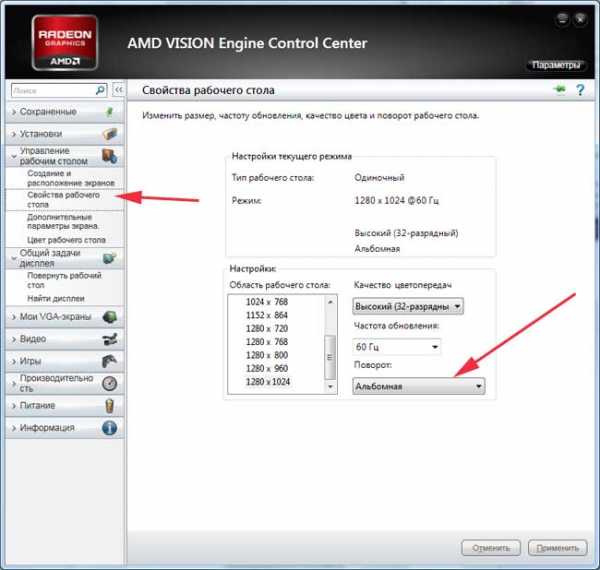The image size is (600, 570).
Task: Click the Применить button
Action: pyautogui.click(x=558, y=548)
